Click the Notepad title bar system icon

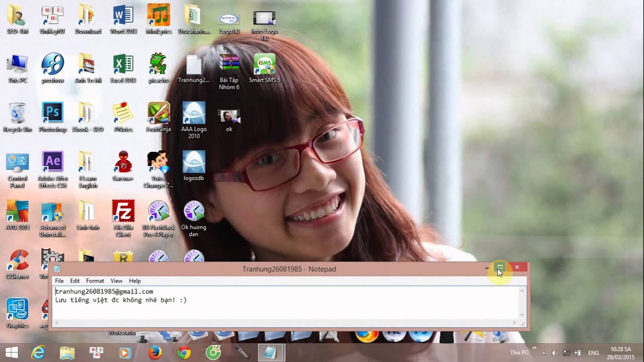click(57, 269)
